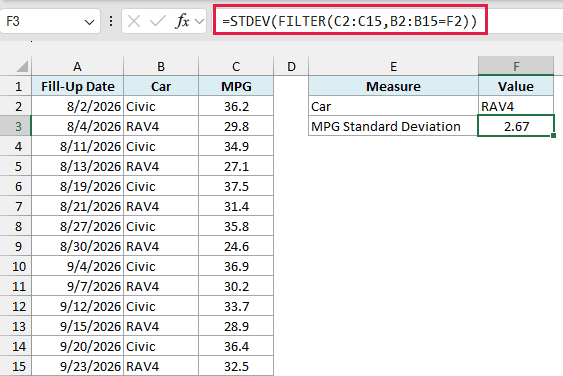Image resolution: width=563 pixels, height=376 pixels.
Task: Select cell F2 containing RAV4
Action: click(516, 106)
